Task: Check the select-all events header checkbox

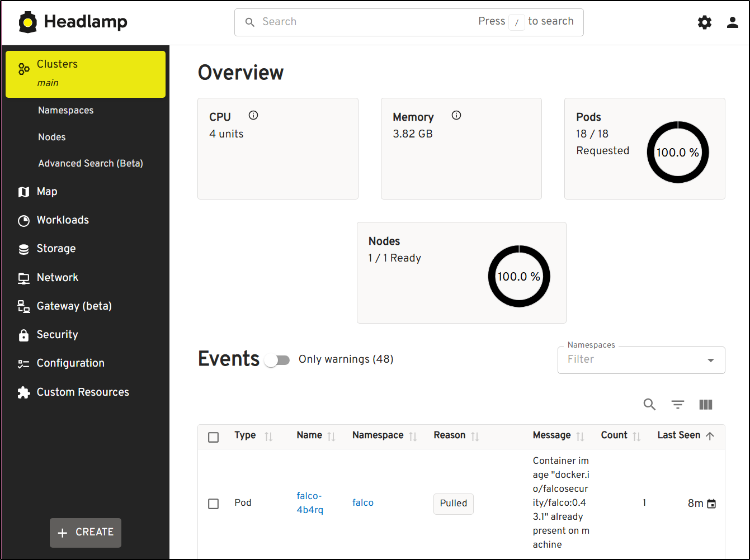Action: point(213,437)
